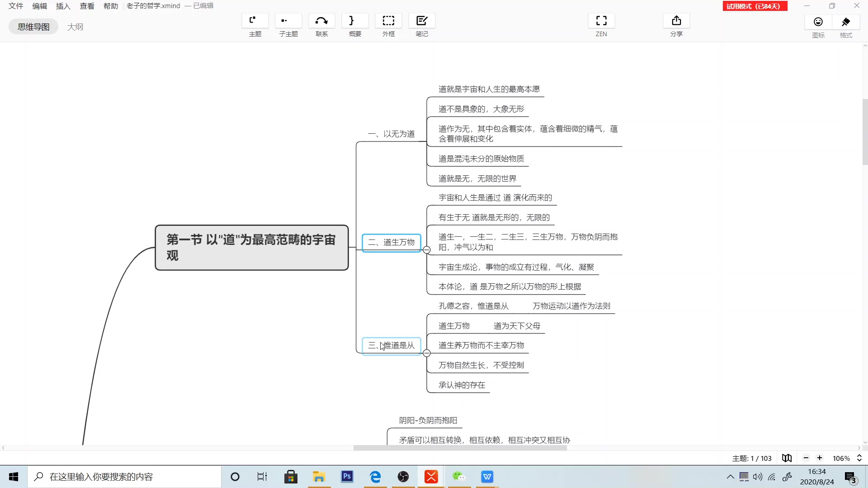Select topic 道作为无，其中包含着实体
The height and width of the screenshot is (488, 868).
528,134
